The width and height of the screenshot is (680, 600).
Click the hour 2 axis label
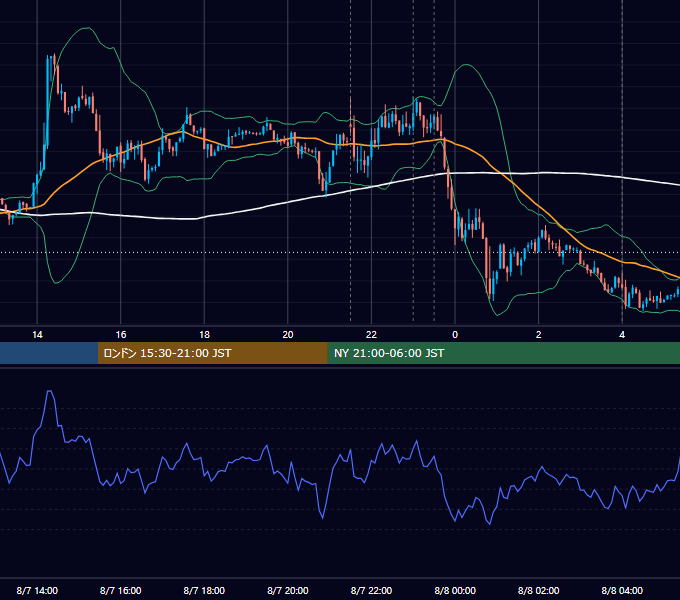(x=539, y=334)
